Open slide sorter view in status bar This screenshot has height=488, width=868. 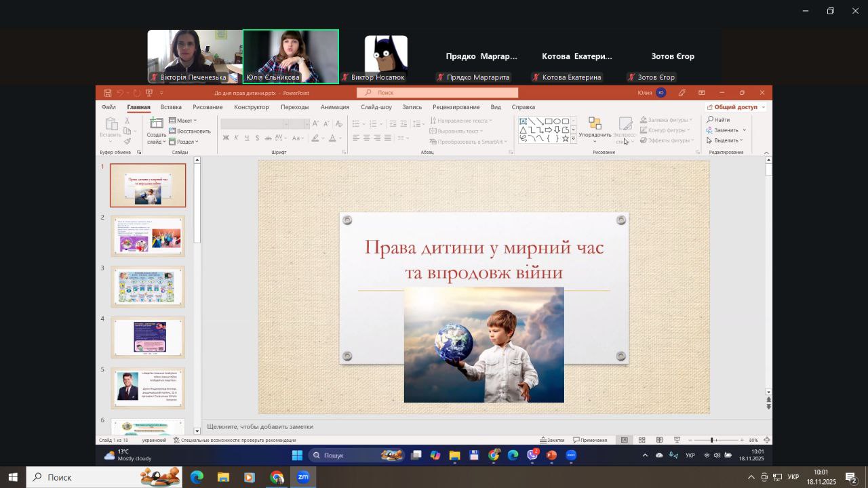coord(642,441)
